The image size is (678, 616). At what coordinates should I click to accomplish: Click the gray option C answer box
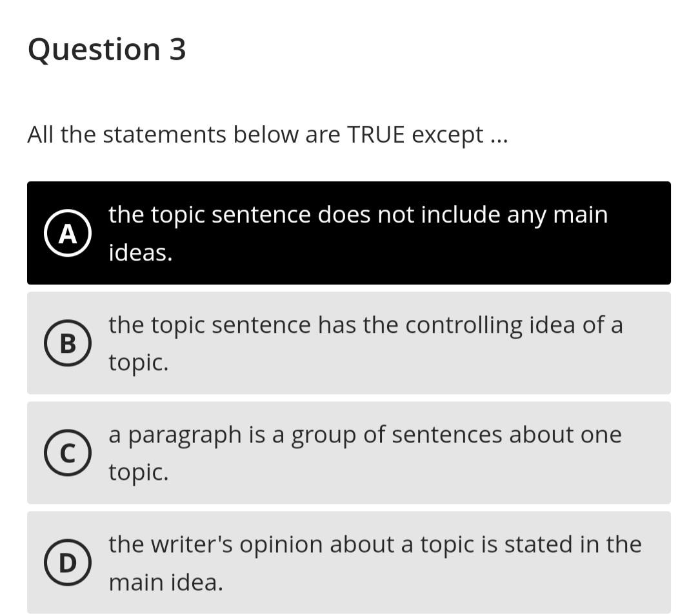349,453
